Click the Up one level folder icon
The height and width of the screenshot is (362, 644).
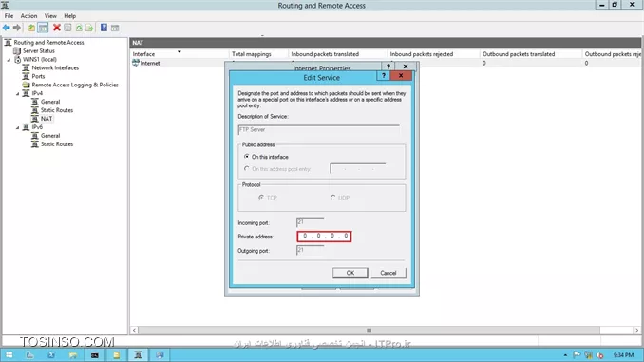tap(31, 28)
